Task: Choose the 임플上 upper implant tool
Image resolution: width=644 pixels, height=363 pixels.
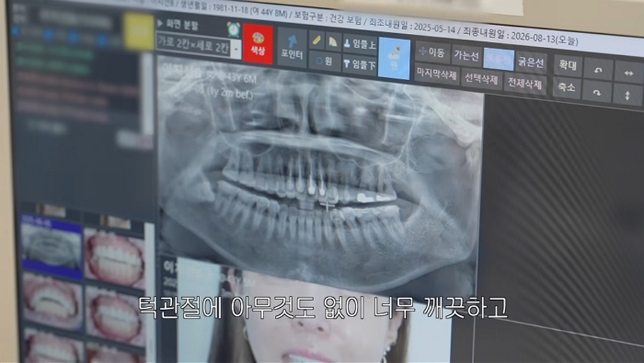Action: (x=360, y=45)
